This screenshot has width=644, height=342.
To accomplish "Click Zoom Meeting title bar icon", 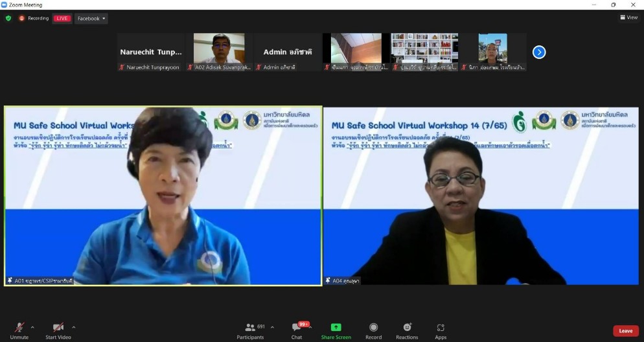I will [4, 5].
